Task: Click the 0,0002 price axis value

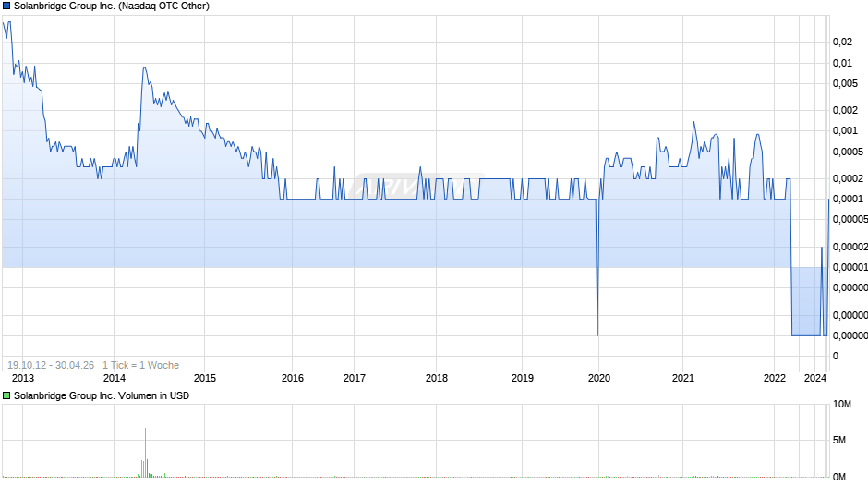Action: 848,178
